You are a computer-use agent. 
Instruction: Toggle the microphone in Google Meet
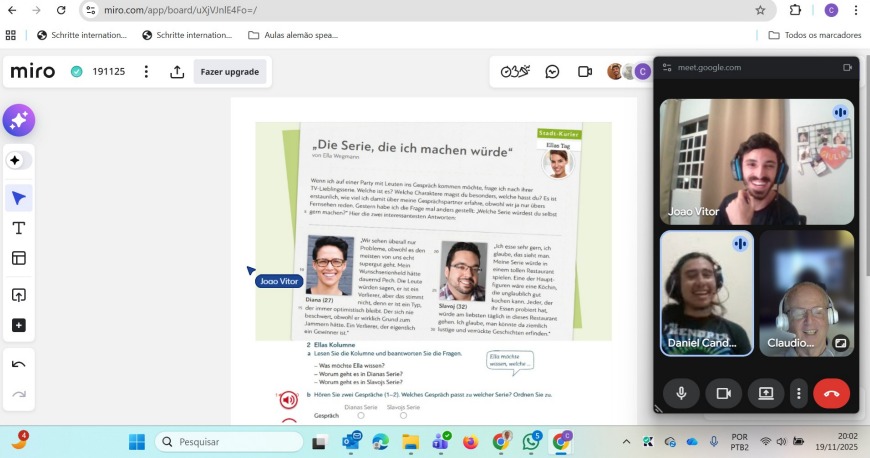coord(681,393)
